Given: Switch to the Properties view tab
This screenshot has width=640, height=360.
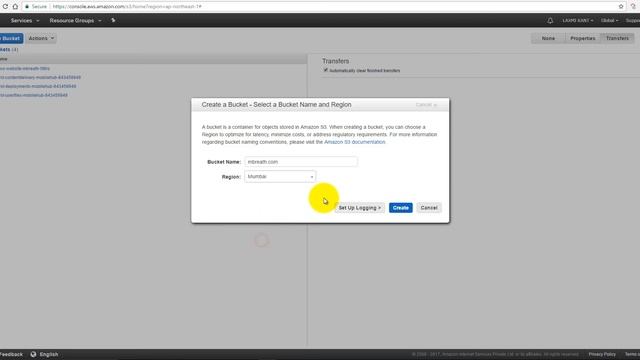Looking at the screenshot, I should tap(582, 38).
